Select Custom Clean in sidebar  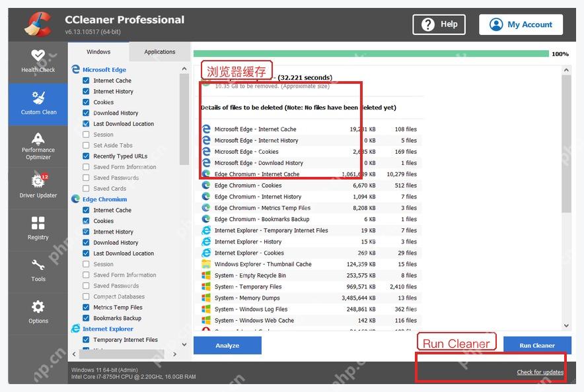(38, 104)
